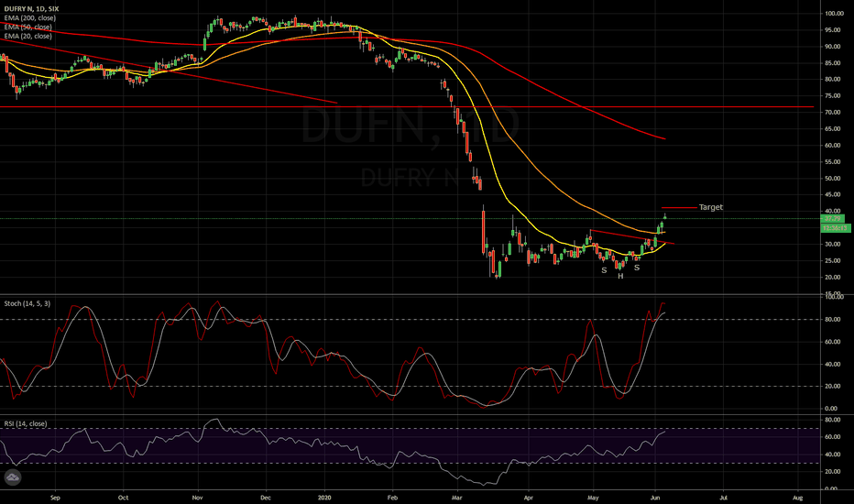The image size is (854, 504).
Task: Click the 75.00 price axis label
Action: coord(833,96)
